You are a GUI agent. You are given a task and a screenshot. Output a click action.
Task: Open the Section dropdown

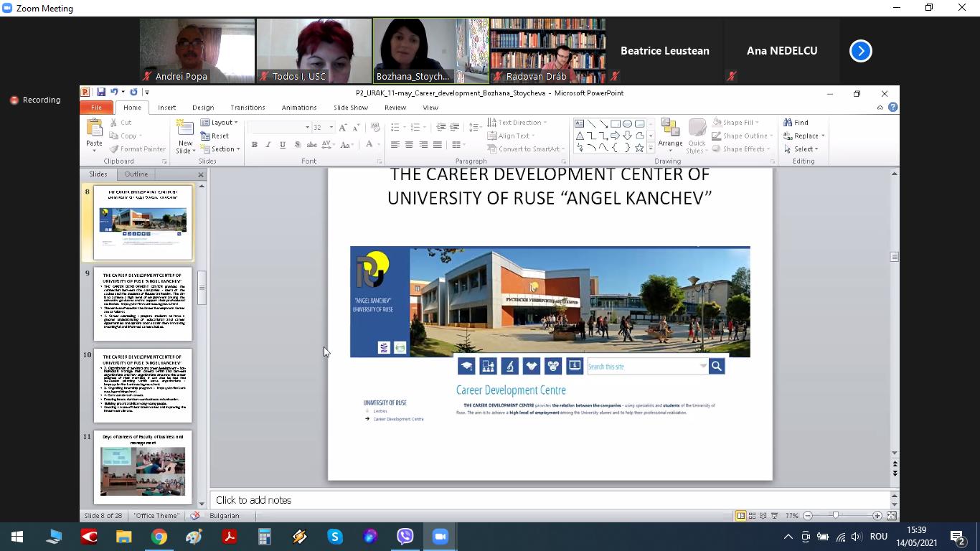[x=220, y=149]
